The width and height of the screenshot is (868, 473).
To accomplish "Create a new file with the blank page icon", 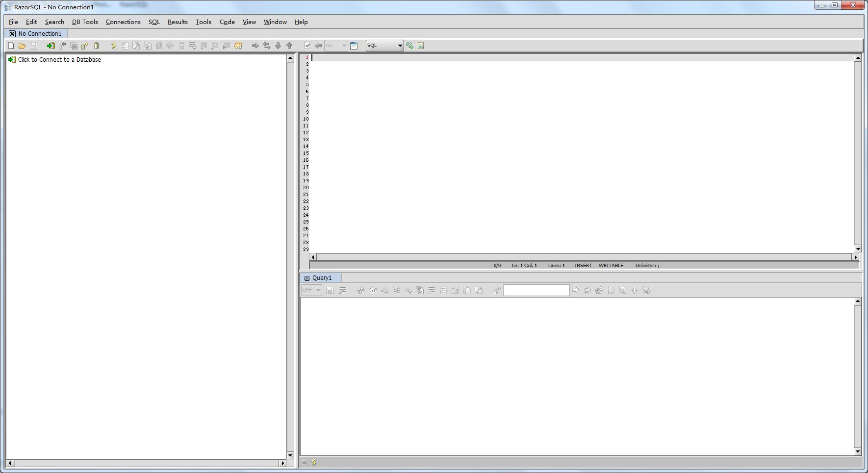I will click(x=11, y=46).
